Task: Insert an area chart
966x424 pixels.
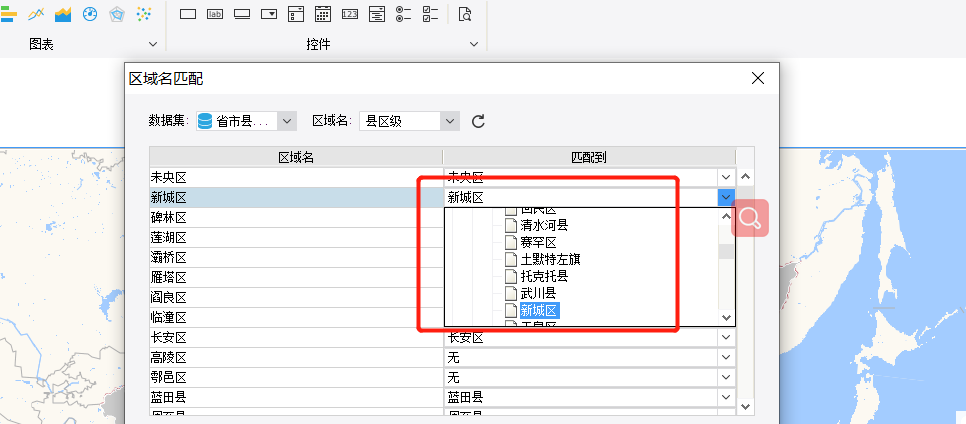Action: [63, 14]
